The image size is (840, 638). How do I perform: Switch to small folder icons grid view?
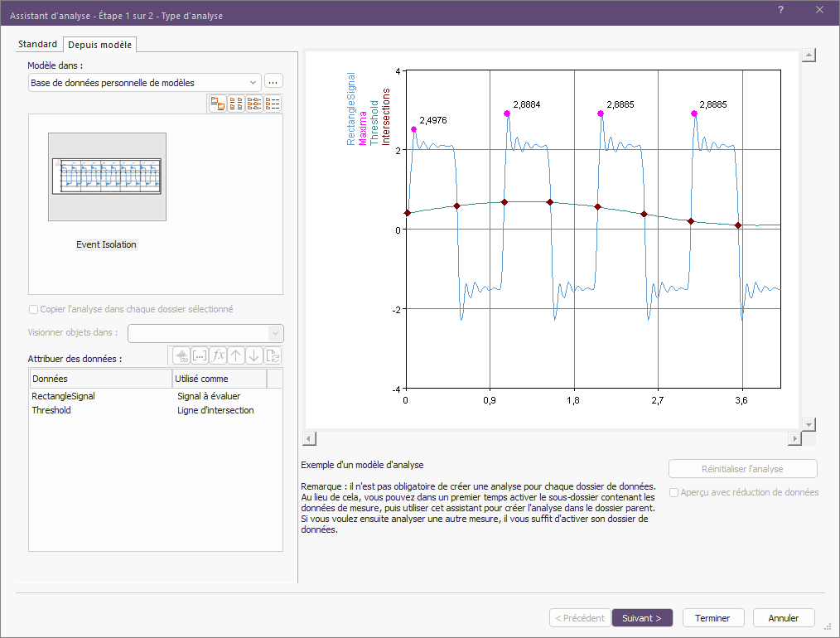point(236,104)
